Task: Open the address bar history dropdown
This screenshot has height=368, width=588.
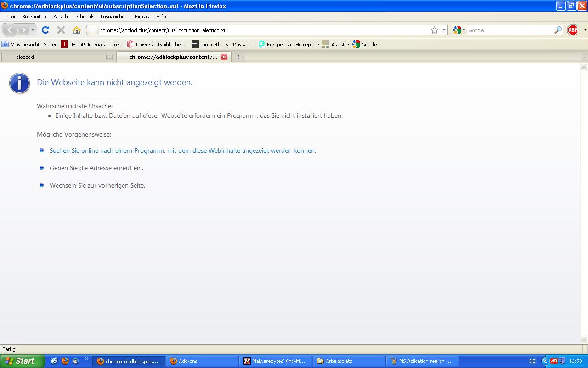Action: point(444,30)
